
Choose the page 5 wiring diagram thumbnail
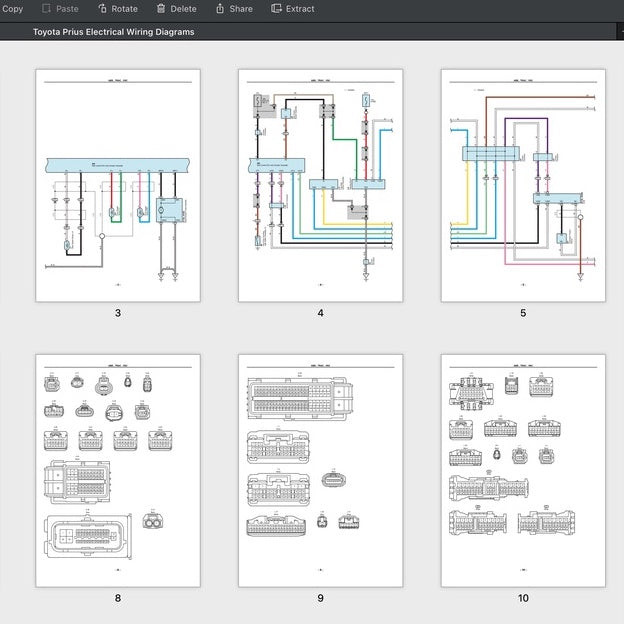click(x=523, y=185)
